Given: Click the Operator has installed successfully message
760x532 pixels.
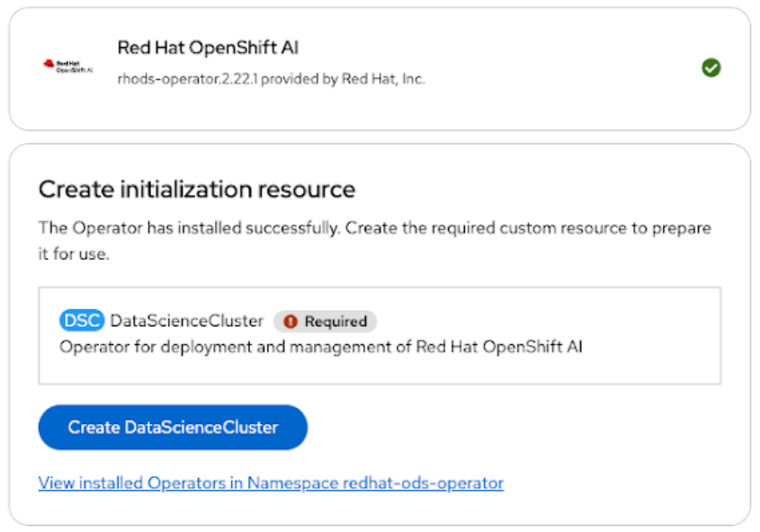Looking at the screenshot, I should click(x=187, y=228).
